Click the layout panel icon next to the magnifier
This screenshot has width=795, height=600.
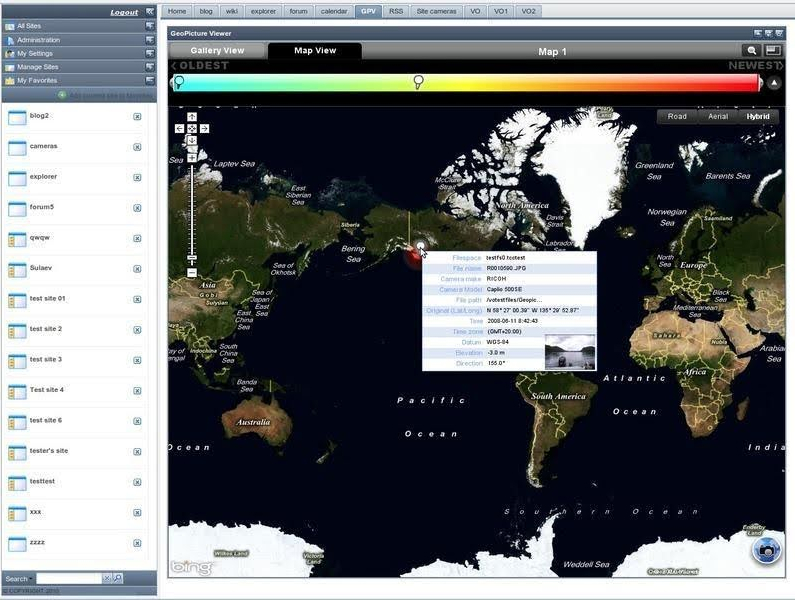click(x=773, y=50)
